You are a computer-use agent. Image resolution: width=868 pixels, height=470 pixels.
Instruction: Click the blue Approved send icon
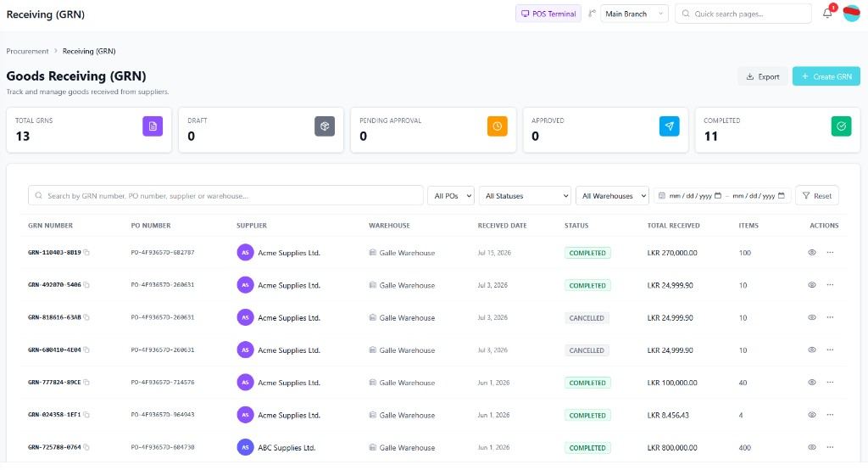pyautogui.click(x=670, y=126)
